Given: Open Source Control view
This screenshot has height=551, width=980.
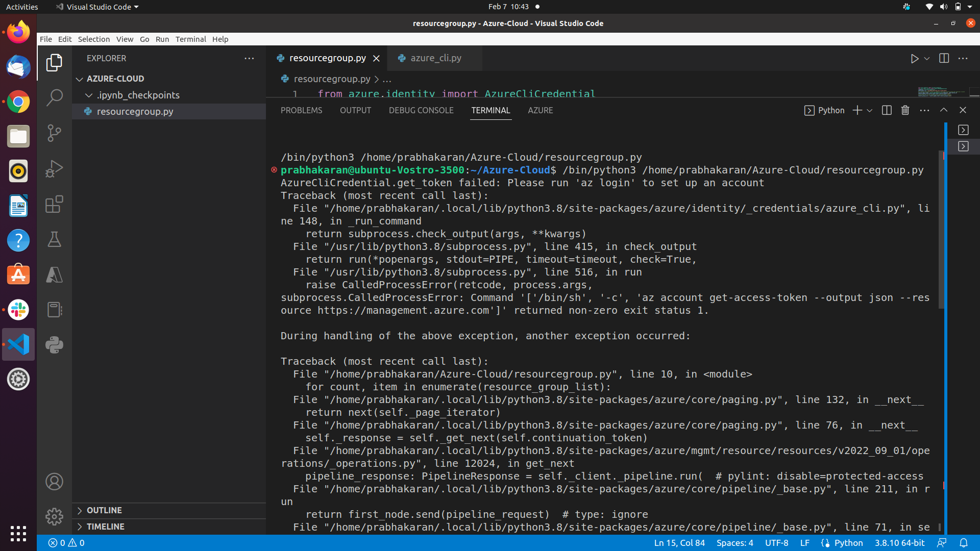Looking at the screenshot, I should pos(54,133).
